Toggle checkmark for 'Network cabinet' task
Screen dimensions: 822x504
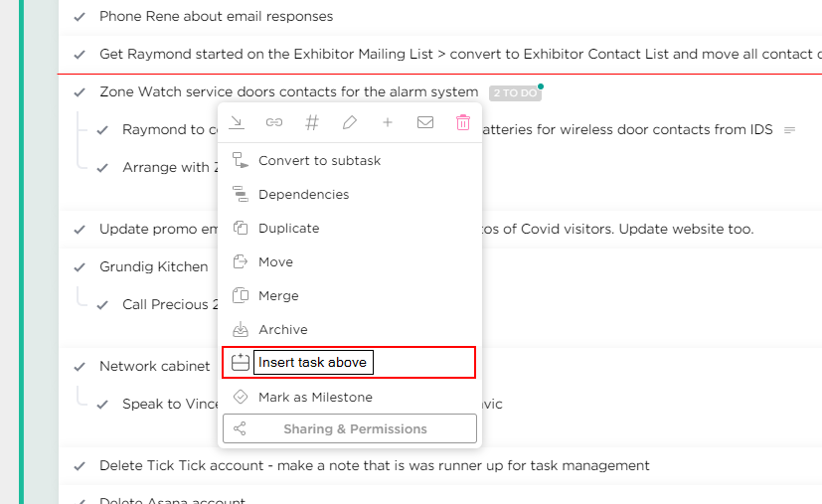click(80, 367)
